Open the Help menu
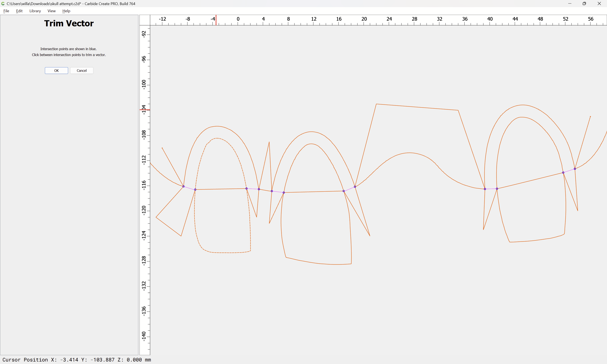Image resolution: width=607 pixels, height=364 pixels. 66,11
